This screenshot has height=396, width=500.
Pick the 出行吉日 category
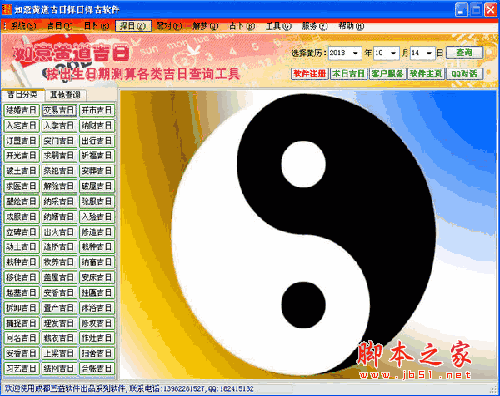97,141
